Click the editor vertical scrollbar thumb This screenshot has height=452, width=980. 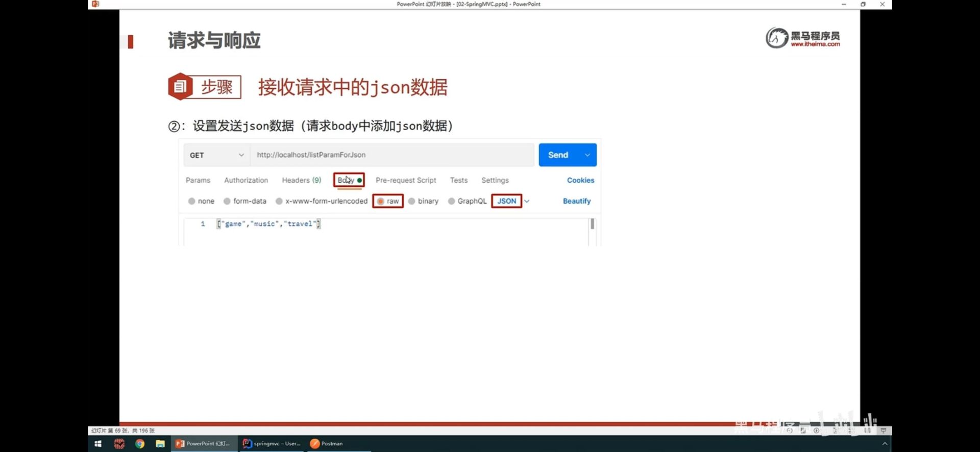pyautogui.click(x=592, y=224)
